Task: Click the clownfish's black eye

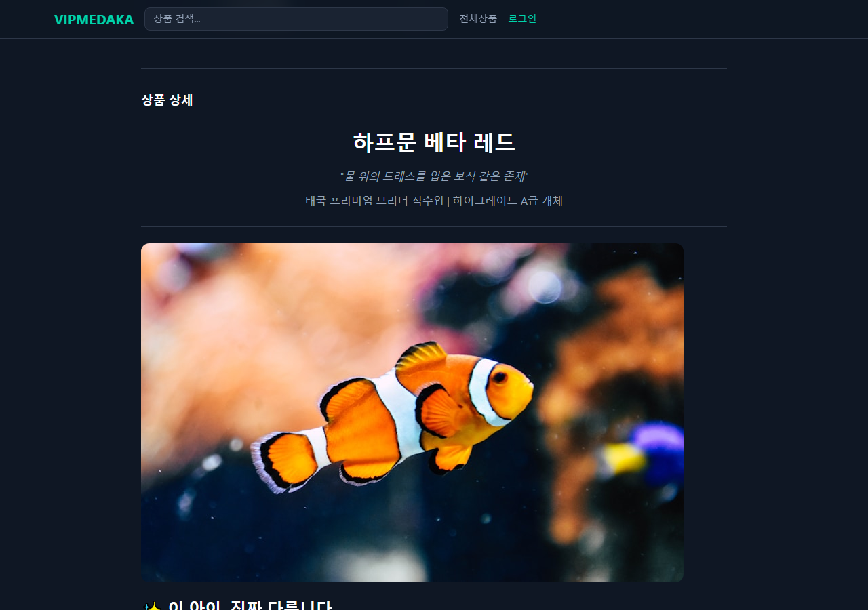Action: coord(500,378)
